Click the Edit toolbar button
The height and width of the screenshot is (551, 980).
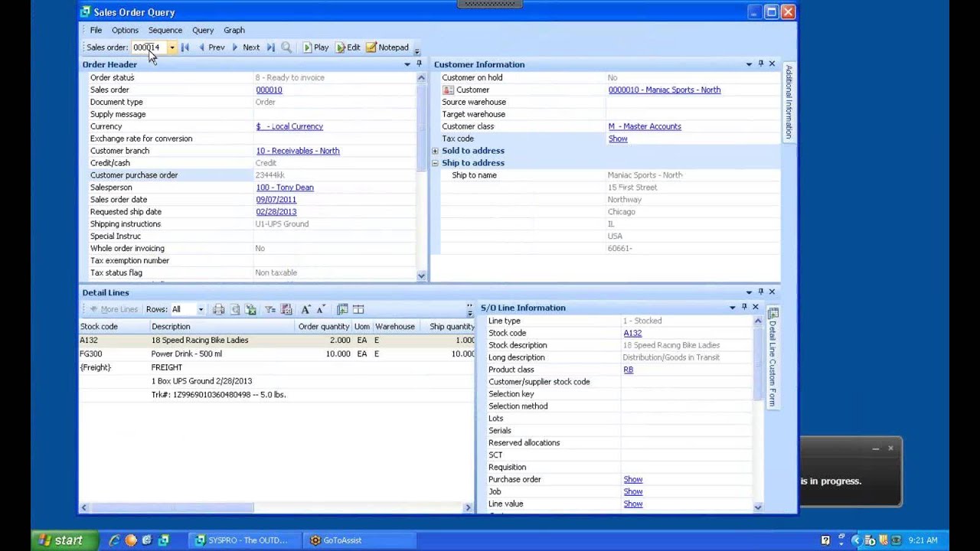coord(348,47)
